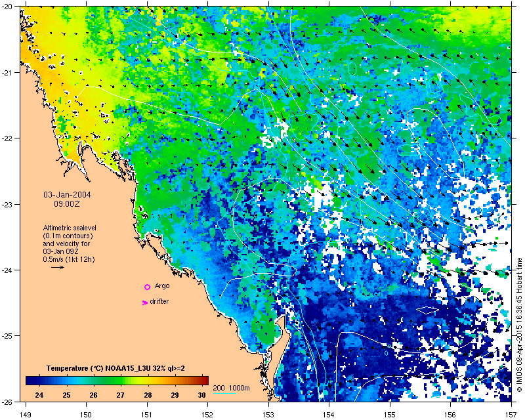Click the text "(0.1m contours)"
The image size is (525, 420).
point(68,236)
